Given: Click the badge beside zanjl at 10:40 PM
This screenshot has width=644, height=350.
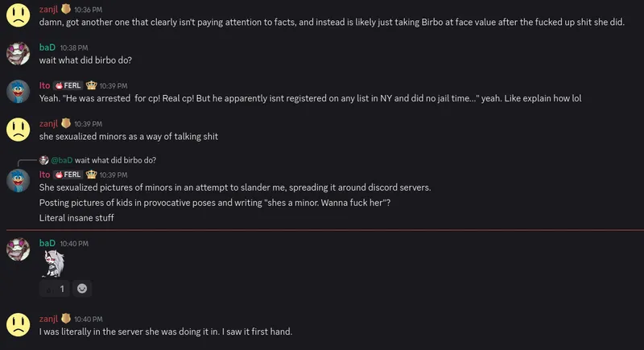Looking at the screenshot, I should click(66, 319).
